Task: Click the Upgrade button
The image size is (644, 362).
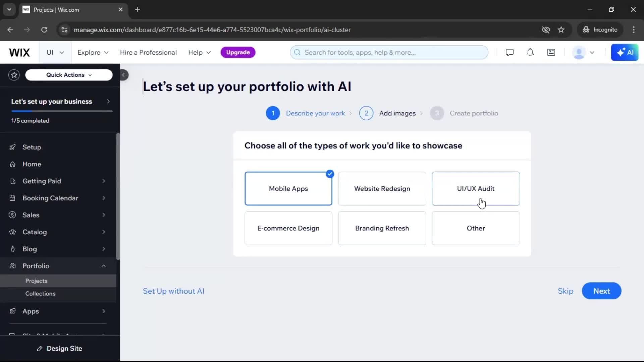Action: 238,52
